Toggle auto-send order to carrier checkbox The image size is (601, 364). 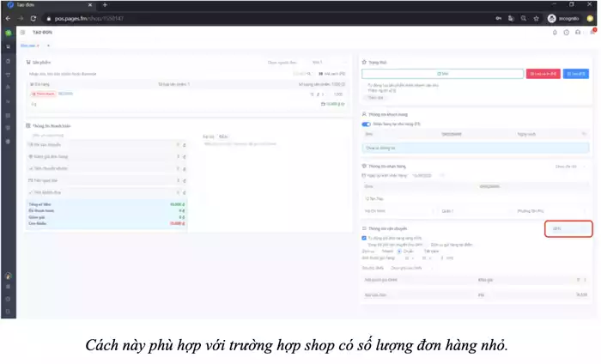tap(364, 238)
